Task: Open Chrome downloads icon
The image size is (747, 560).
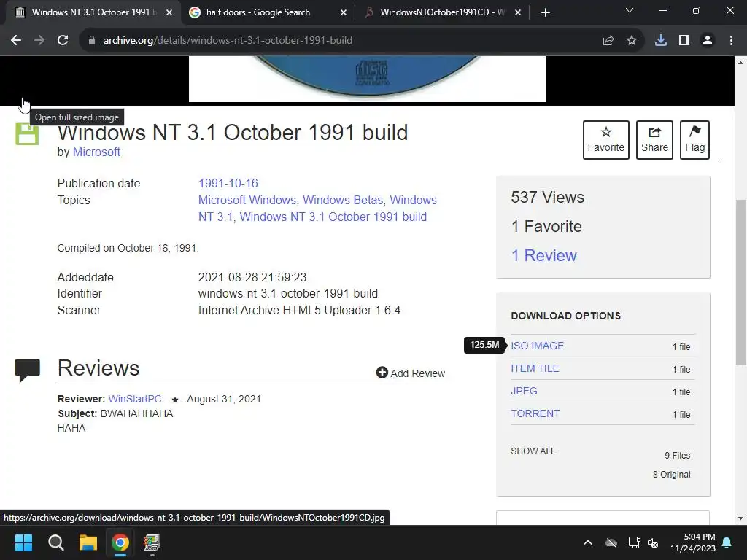Action: pyautogui.click(x=661, y=41)
